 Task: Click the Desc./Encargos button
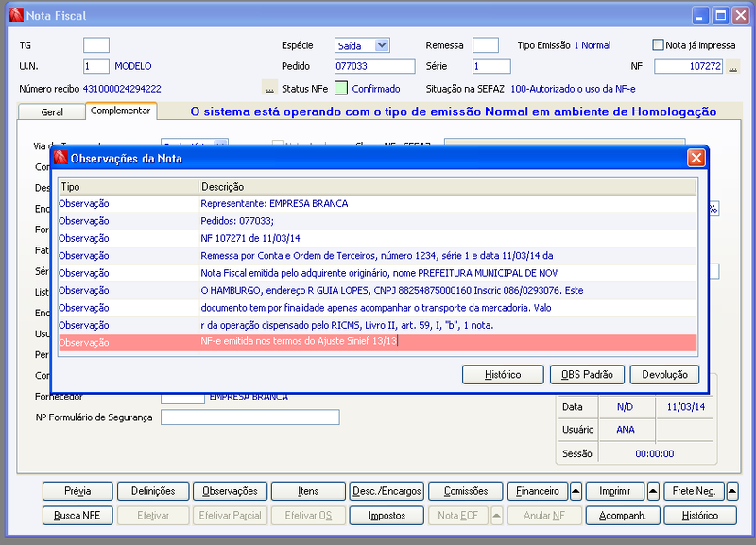point(387,491)
